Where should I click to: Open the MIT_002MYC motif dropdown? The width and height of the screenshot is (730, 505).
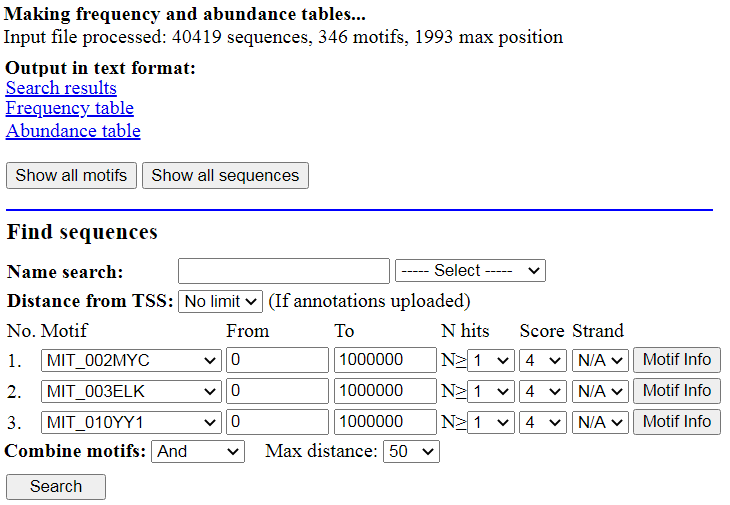(131, 360)
